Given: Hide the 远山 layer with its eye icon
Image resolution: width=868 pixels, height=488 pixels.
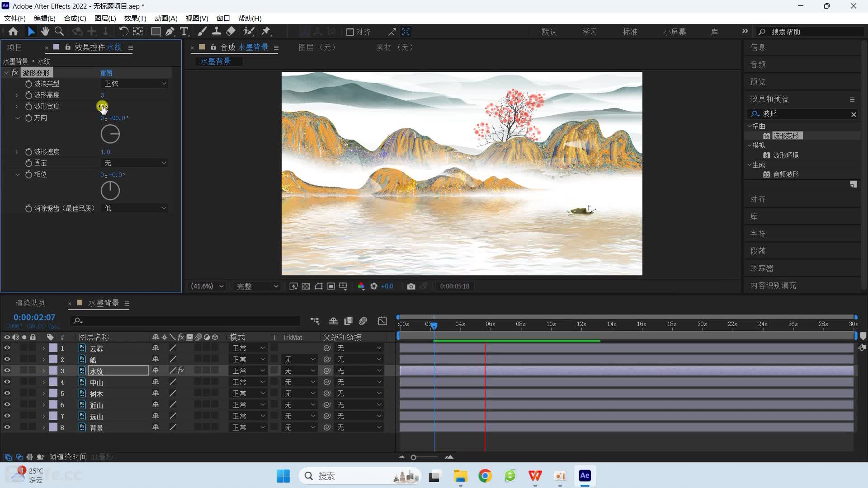Looking at the screenshot, I should 7,416.
